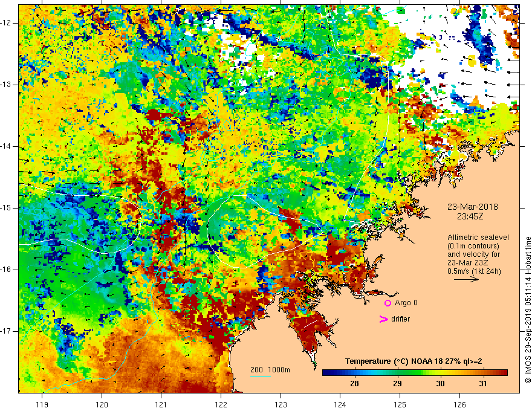The image size is (532, 411).
Task: Click the '23-Mar 23Z' text line
Action: pos(467,263)
